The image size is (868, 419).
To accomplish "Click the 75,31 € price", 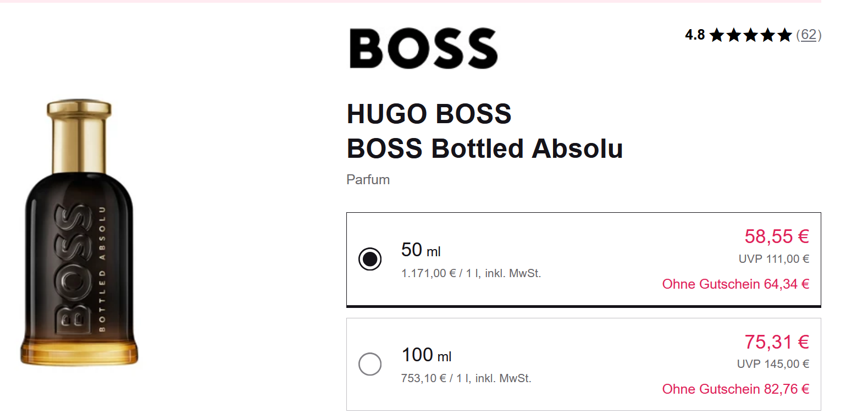I will 776,342.
